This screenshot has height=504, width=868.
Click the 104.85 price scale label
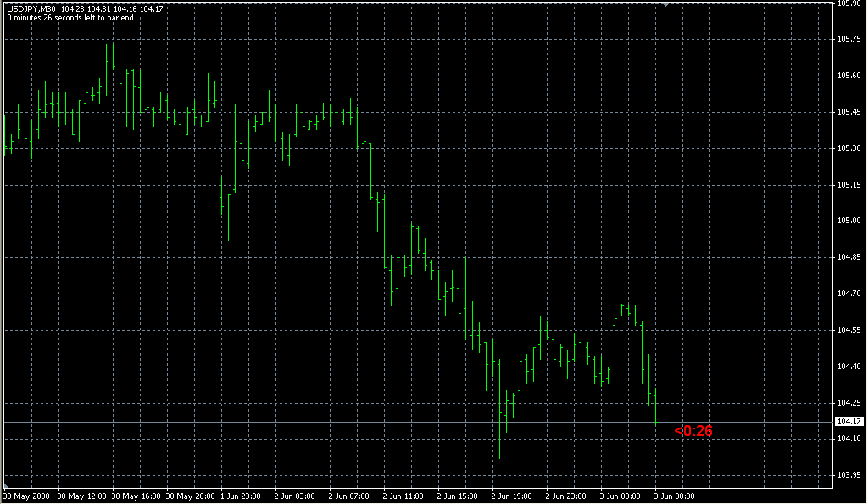click(849, 257)
